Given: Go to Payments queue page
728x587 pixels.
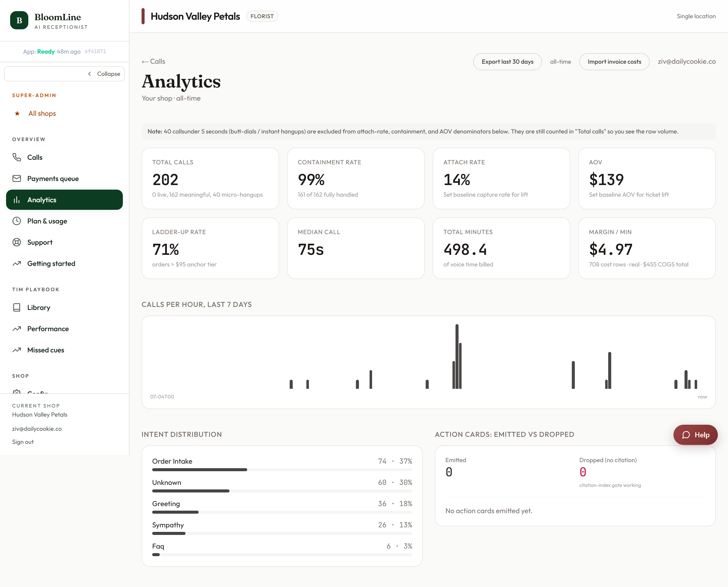Looking at the screenshot, I should 64,178.
